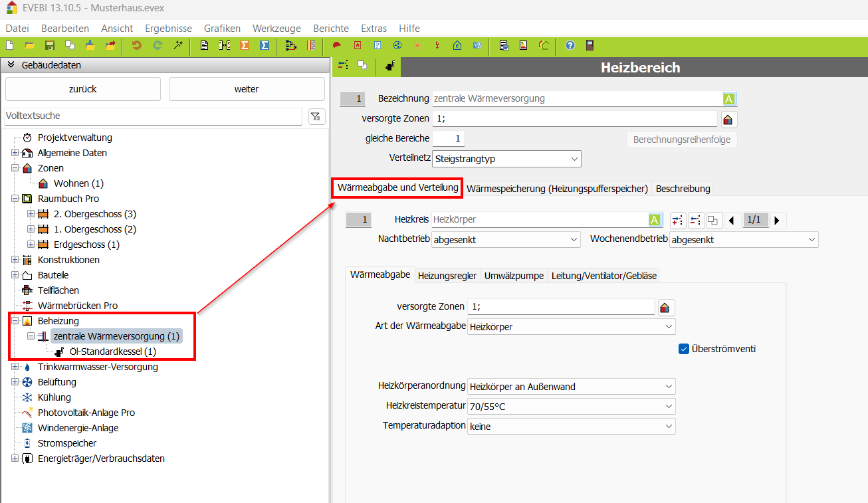Viewport: 868px width, 503px height.
Task: Click the magic wand toolbar icon
Action: 178,46
